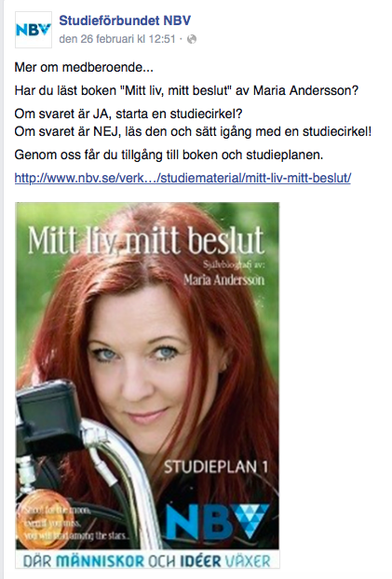Click the STUDIEPLAN 1 label on the cover
Screen dimensions: 392x579
tap(216, 467)
